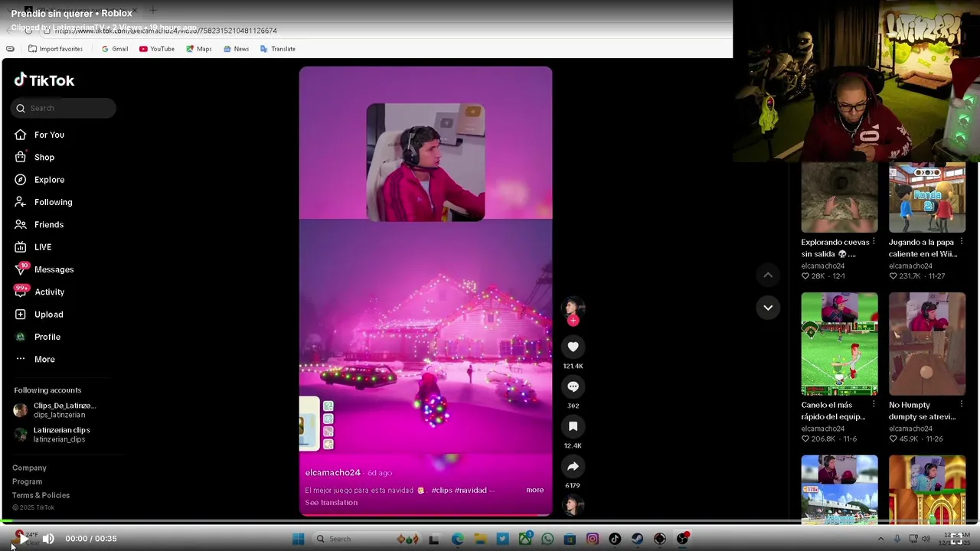Open options for 'Explorando cuevas' video
The width and height of the screenshot is (980, 551).
pos(874,242)
